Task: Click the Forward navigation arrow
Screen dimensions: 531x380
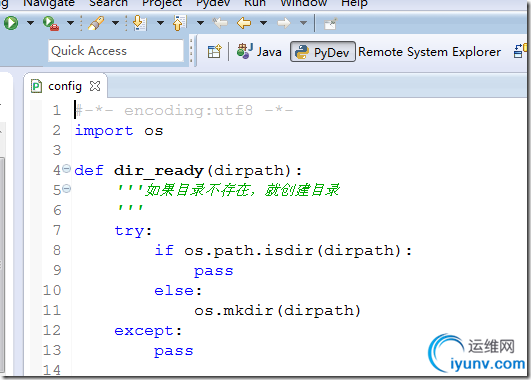Action: [284, 23]
